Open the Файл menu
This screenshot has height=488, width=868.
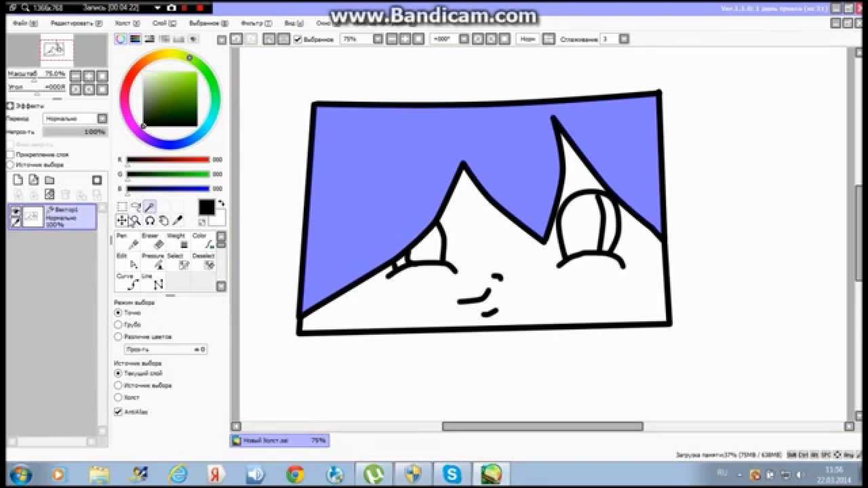click(x=24, y=22)
